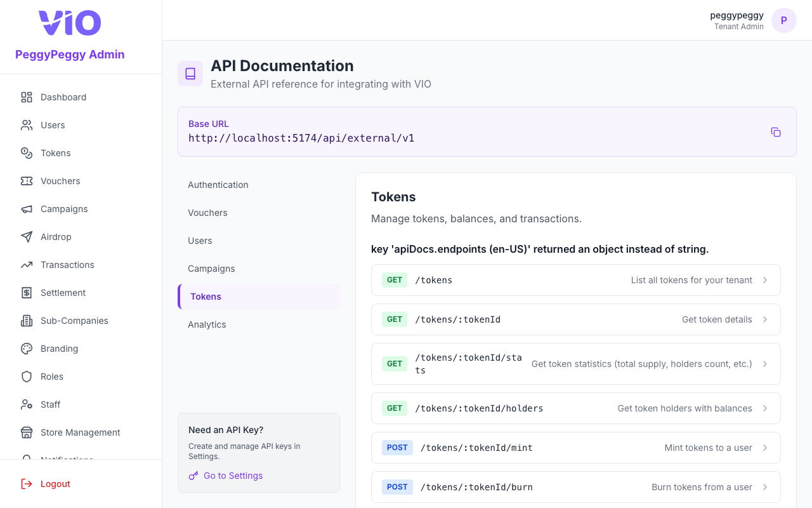The height and width of the screenshot is (508, 812).
Task: Click 'Get token details' description
Action: point(717,319)
